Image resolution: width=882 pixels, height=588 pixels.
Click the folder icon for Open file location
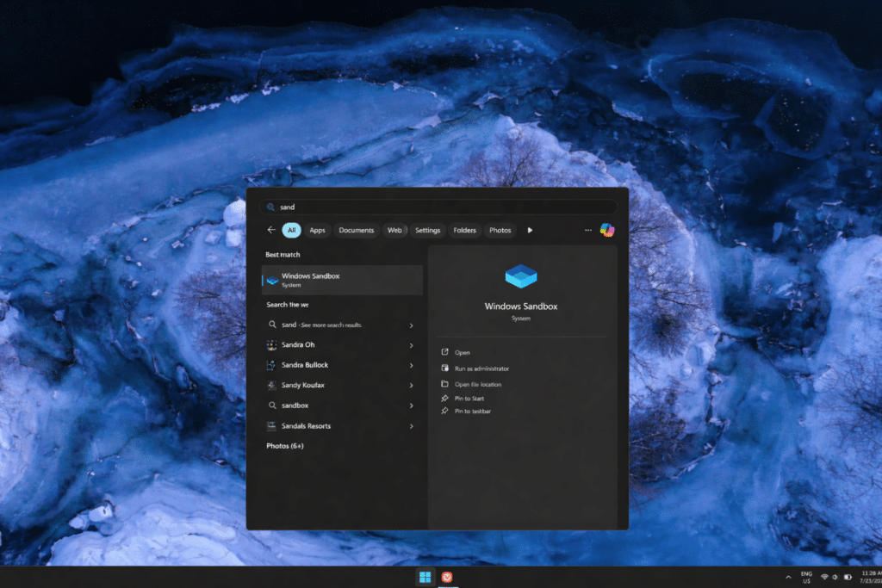point(445,384)
